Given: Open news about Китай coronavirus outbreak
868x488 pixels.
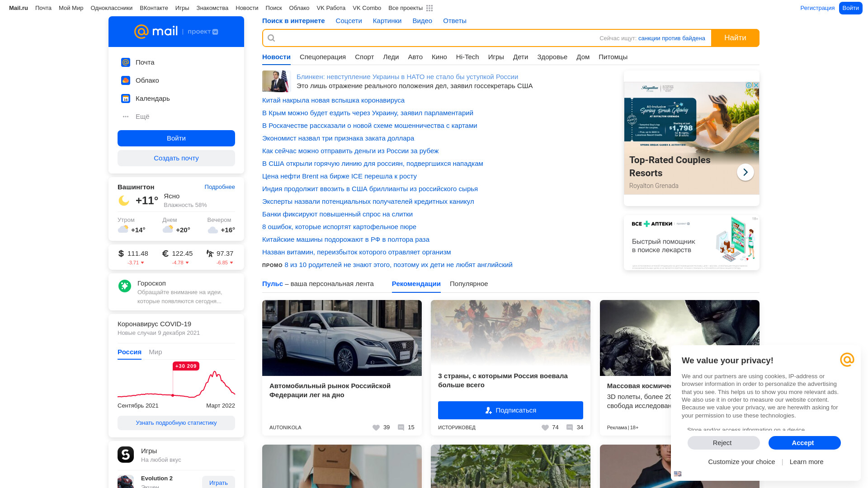Looking at the screenshot, I should point(333,100).
